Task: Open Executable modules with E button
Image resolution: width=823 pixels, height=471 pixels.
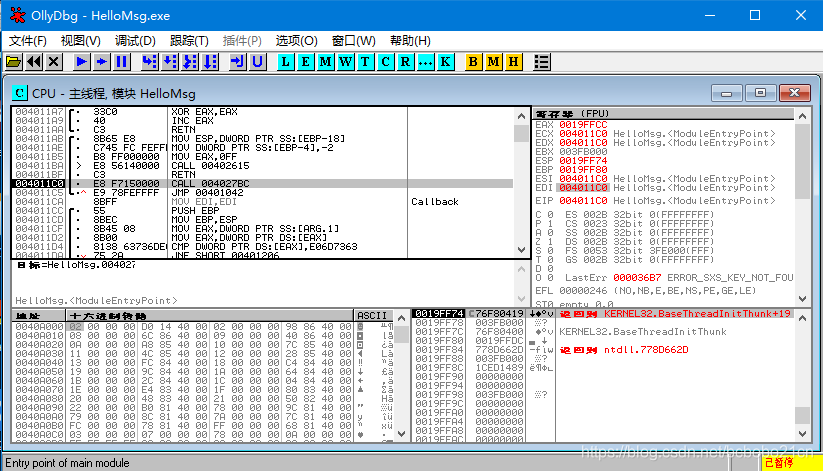Action: (305, 62)
